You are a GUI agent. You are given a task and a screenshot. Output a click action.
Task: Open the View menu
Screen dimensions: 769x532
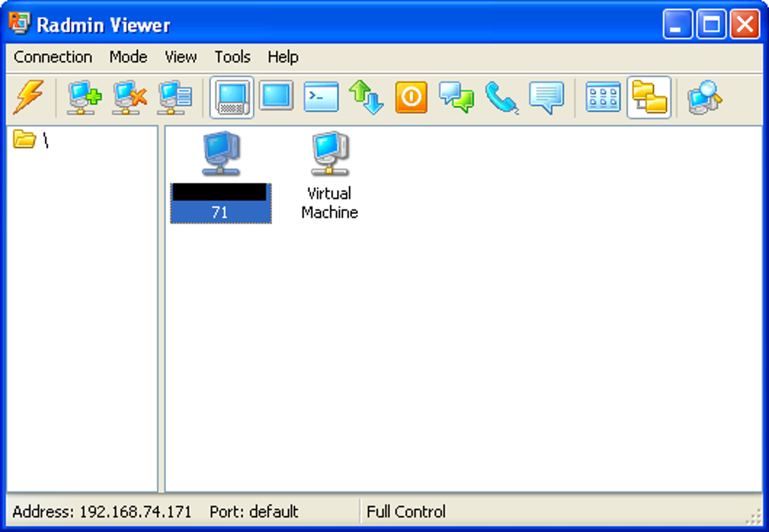[x=180, y=57]
